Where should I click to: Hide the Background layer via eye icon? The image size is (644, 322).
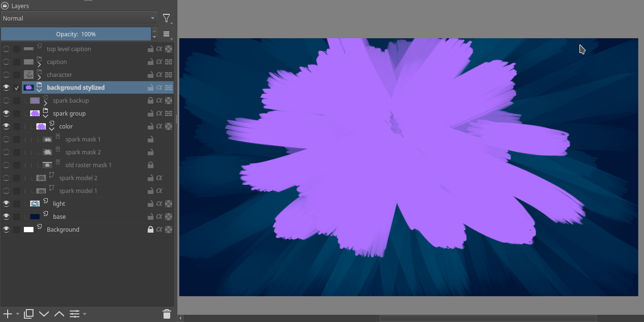6,230
